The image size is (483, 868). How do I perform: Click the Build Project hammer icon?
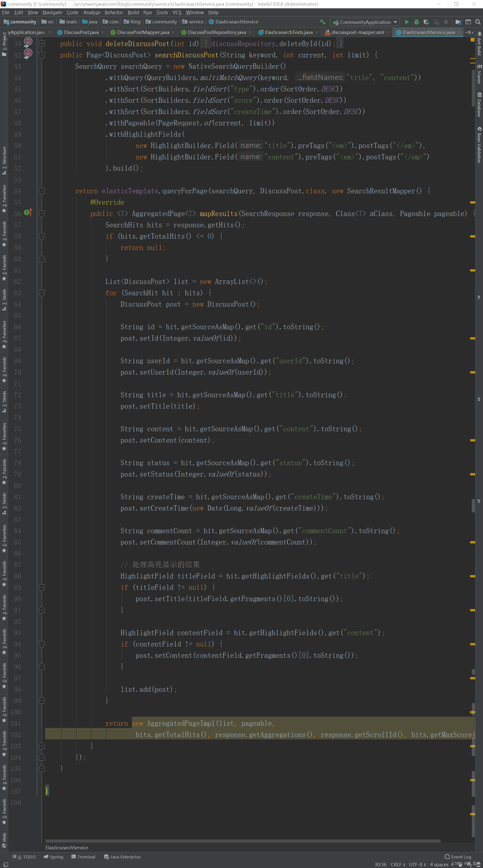tap(323, 22)
